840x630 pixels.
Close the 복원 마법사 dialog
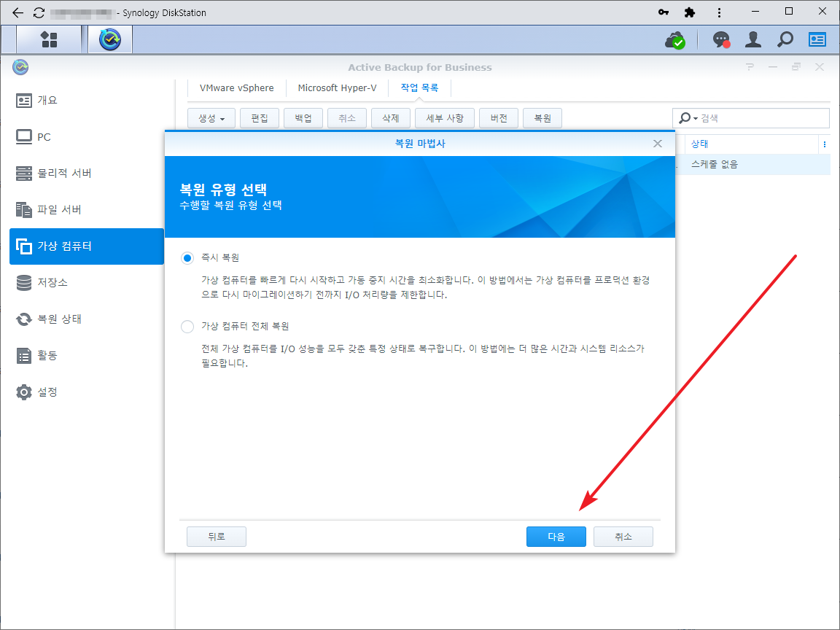pyautogui.click(x=658, y=144)
